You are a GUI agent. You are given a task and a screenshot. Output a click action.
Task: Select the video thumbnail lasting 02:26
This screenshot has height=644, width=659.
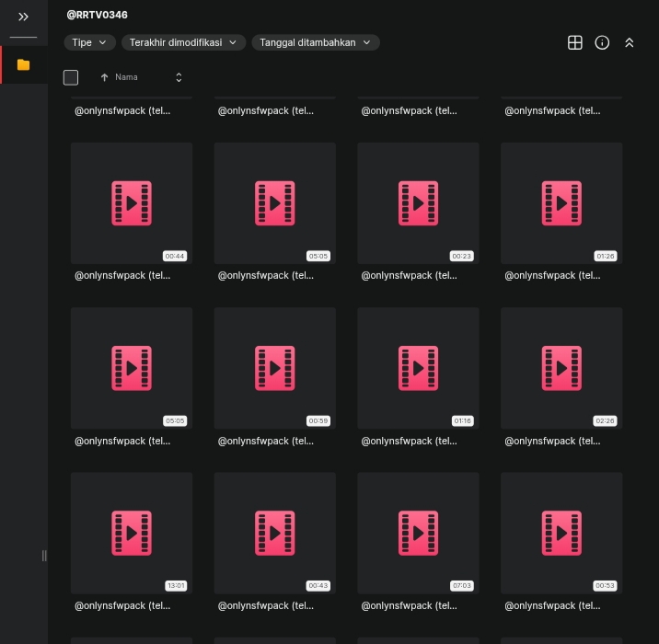(x=561, y=368)
